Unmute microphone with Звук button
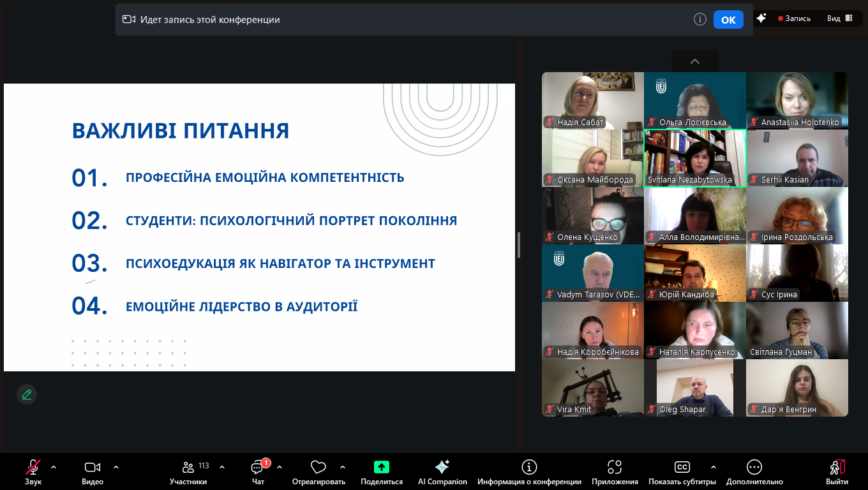 pos(33,467)
